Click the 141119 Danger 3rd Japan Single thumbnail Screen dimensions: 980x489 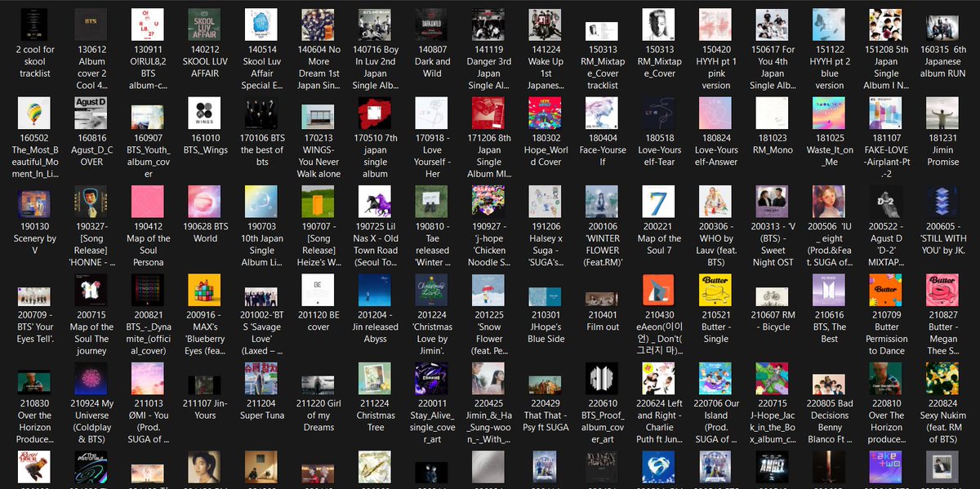click(x=489, y=25)
